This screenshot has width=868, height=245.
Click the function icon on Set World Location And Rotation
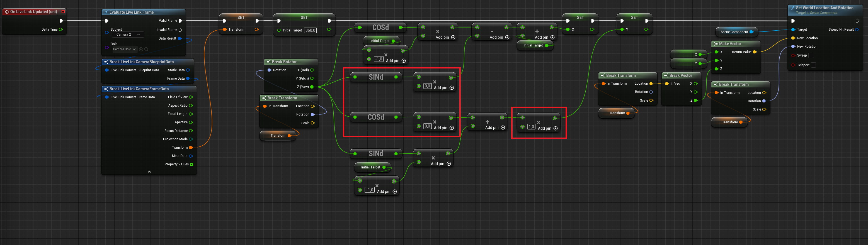[792, 8]
